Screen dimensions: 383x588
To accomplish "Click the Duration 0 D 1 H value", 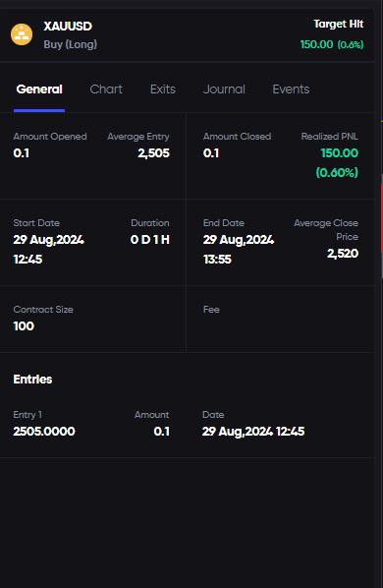I will tap(149, 240).
